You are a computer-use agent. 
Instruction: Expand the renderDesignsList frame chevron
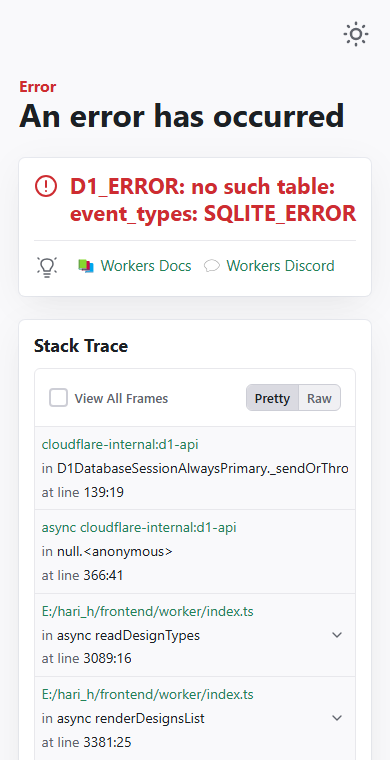coord(337,718)
